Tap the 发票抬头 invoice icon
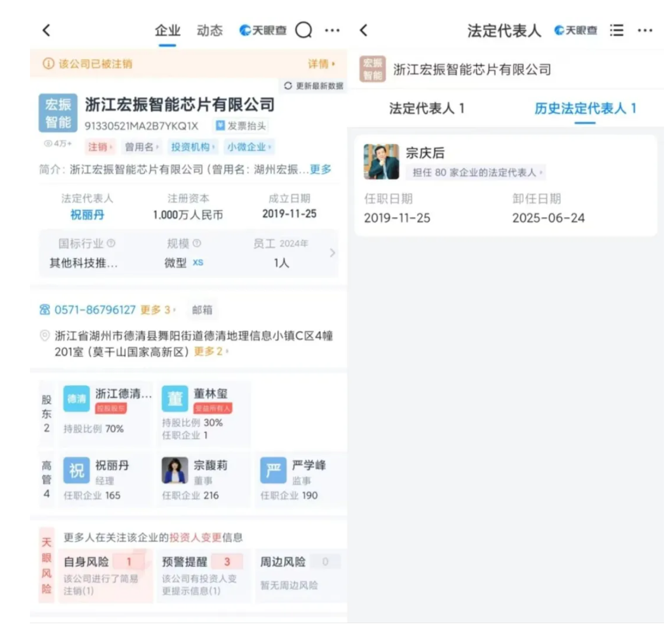The height and width of the screenshot is (628, 672). point(220,126)
